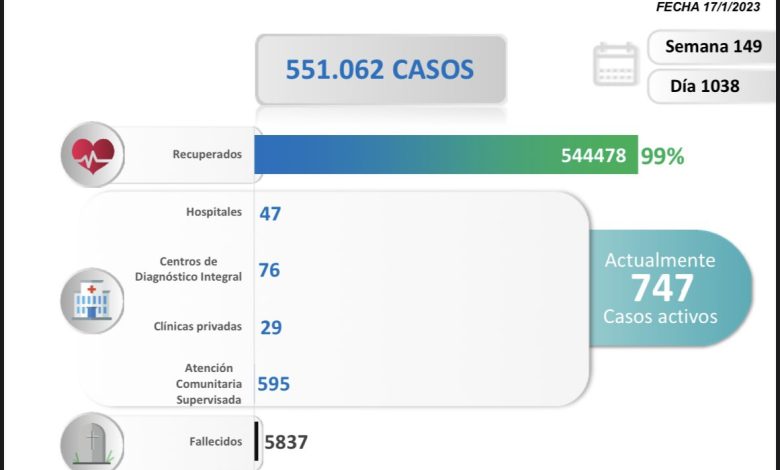Click the hospital building icon
The height and width of the screenshot is (470, 780).
pyautogui.click(x=92, y=299)
